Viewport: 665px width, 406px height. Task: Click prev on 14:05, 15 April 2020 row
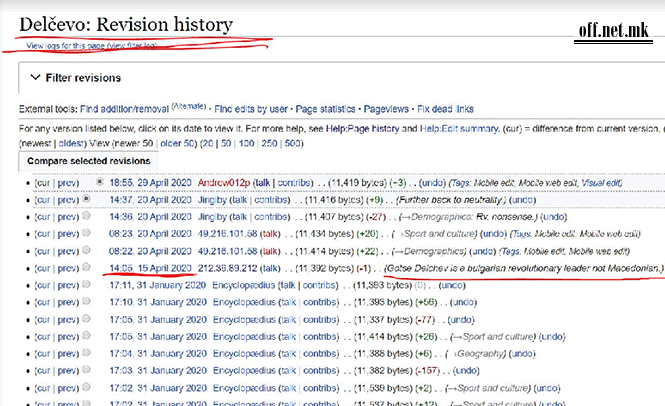pyautogui.click(x=67, y=268)
